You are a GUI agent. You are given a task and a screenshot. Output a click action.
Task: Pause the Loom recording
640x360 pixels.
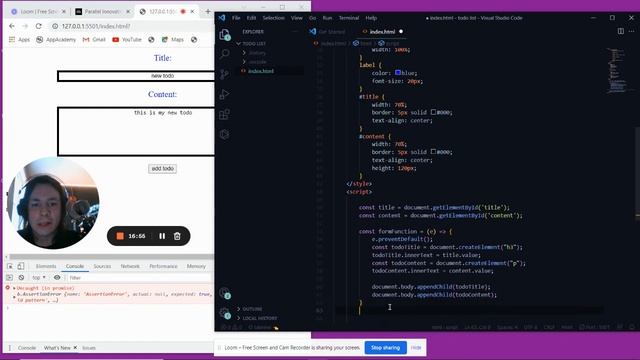162,236
